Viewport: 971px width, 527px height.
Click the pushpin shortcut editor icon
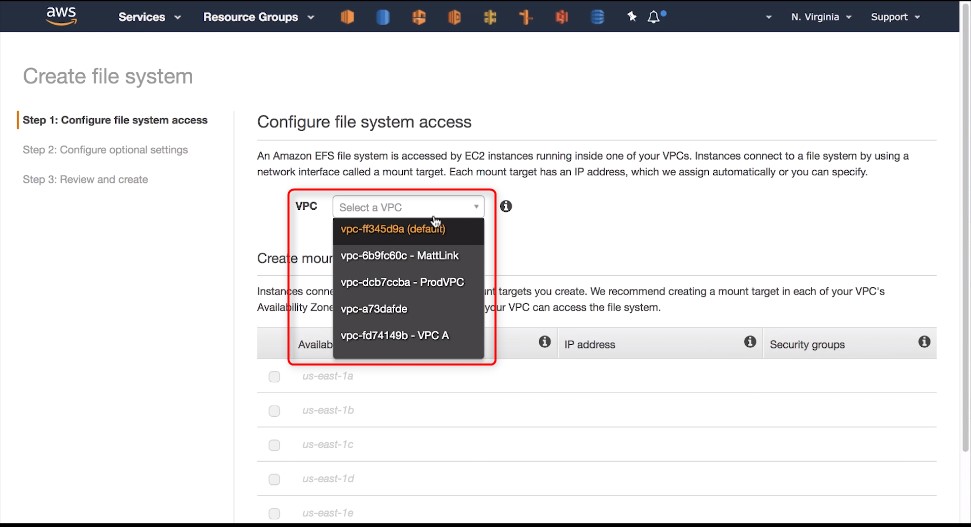click(632, 17)
